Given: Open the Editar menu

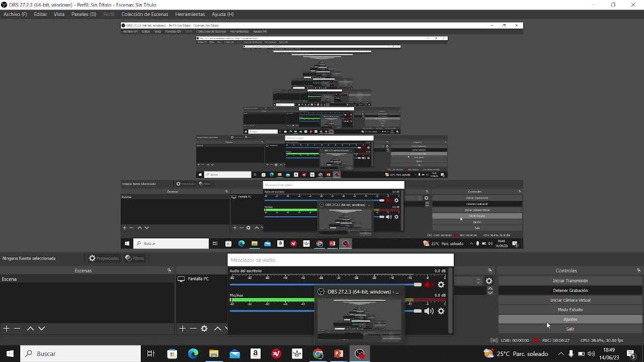Looking at the screenshot, I should [40, 14].
